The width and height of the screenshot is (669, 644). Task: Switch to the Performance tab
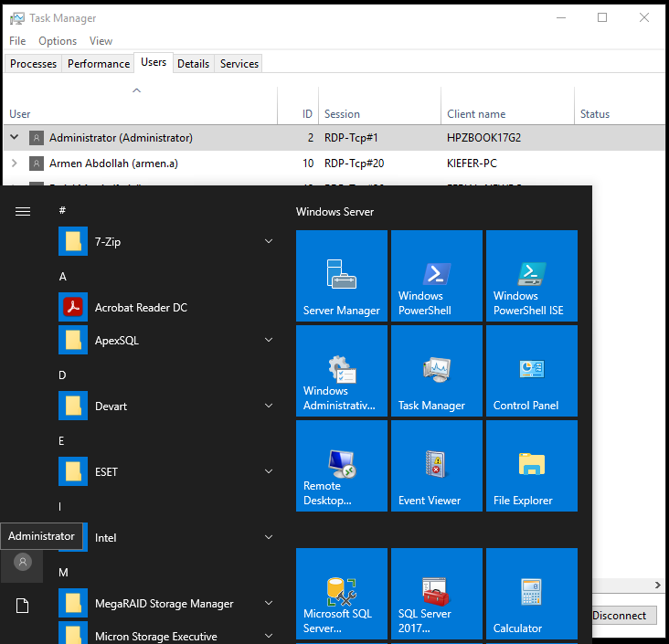99,64
